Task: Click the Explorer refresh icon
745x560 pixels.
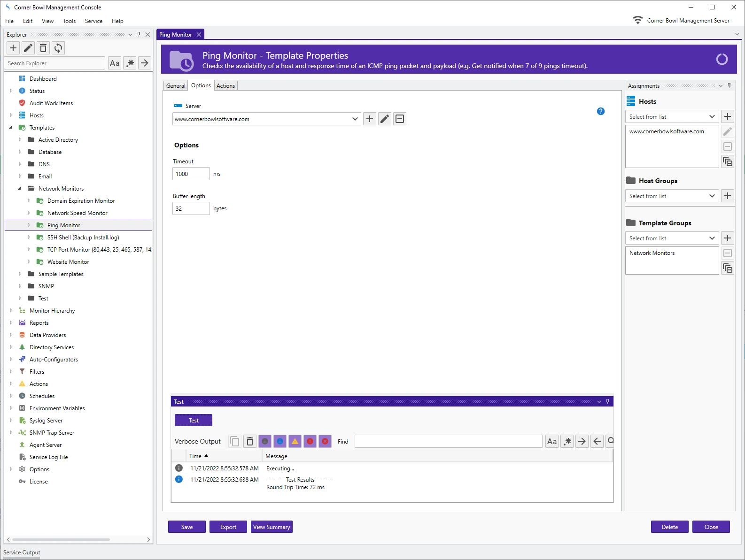Action: click(x=58, y=48)
